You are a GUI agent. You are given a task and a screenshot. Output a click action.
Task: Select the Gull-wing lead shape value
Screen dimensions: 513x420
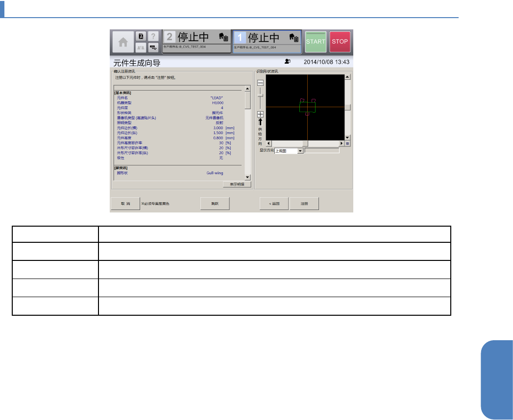[215, 173]
